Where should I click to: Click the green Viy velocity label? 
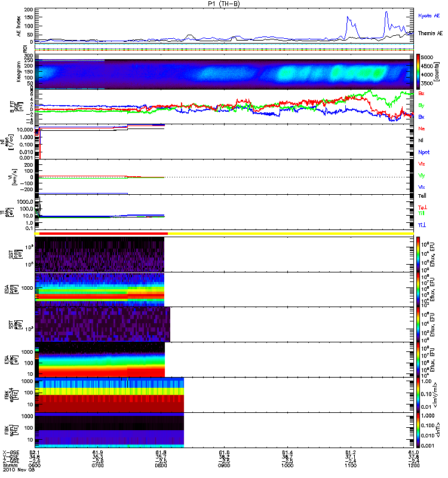(422, 175)
